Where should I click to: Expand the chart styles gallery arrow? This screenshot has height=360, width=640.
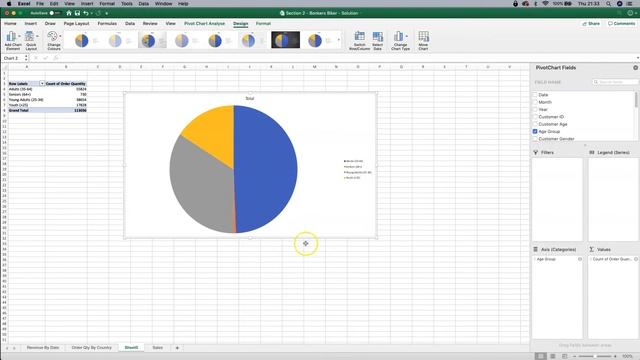[338, 40]
